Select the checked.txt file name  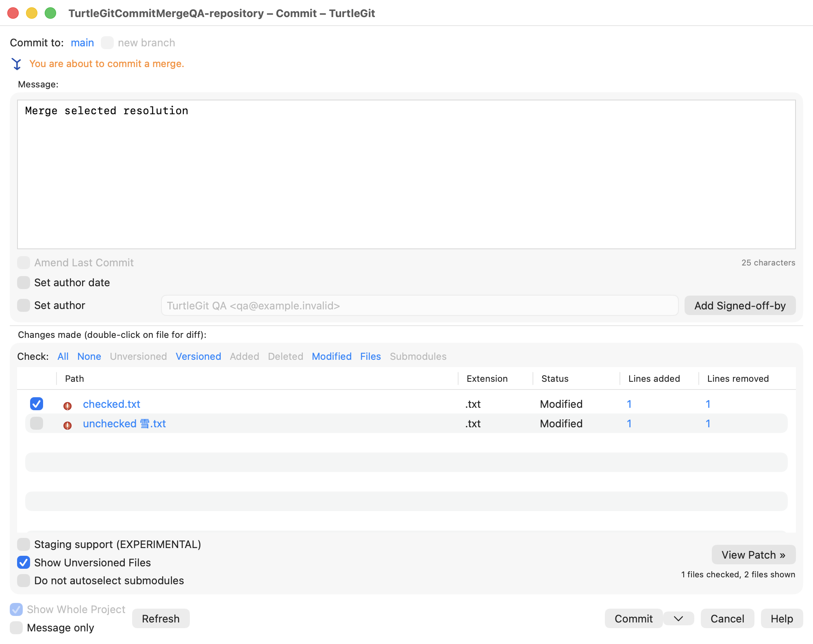click(x=111, y=404)
